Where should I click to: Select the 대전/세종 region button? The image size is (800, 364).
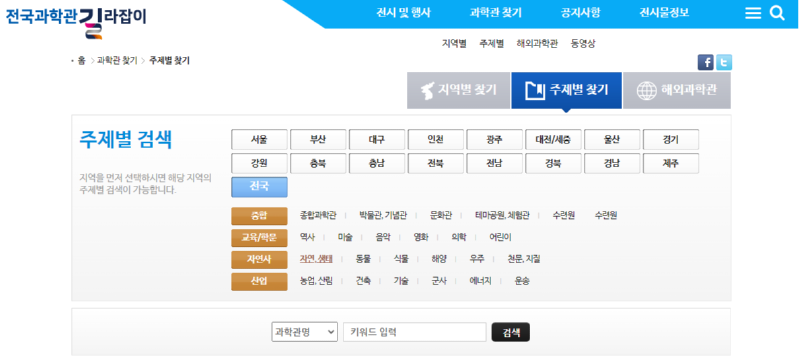point(553,139)
